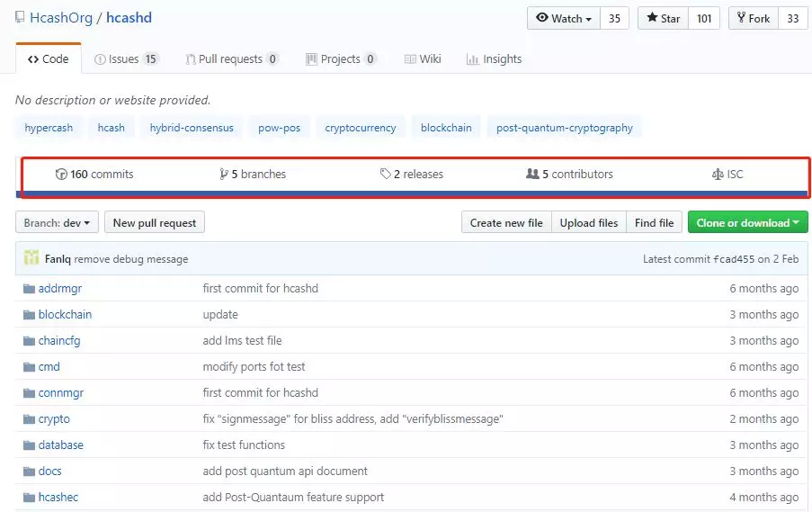Open the chaincfg folder
The width and height of the screenshot is (812, 512).
click(x=59, y=340)
